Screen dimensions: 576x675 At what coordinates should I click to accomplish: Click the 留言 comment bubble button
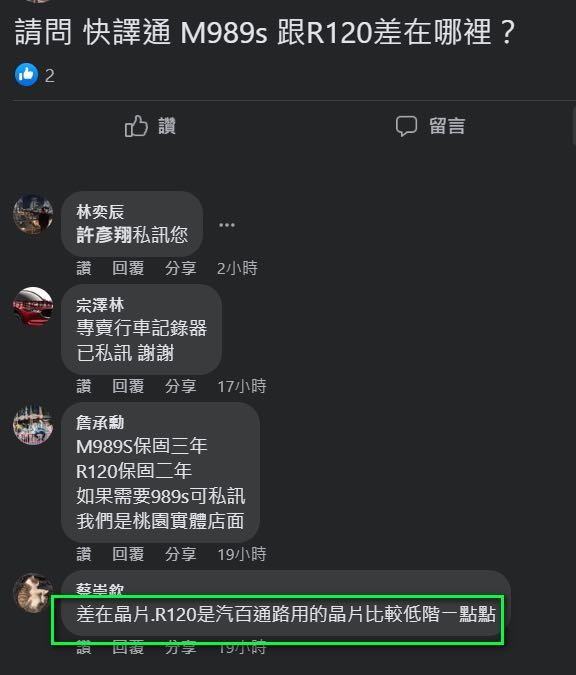pos(430,126)
